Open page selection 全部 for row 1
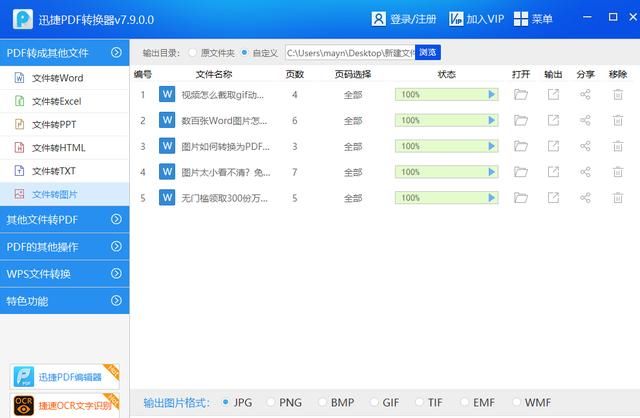The image size is (640, 418). (x=353, y=95)
